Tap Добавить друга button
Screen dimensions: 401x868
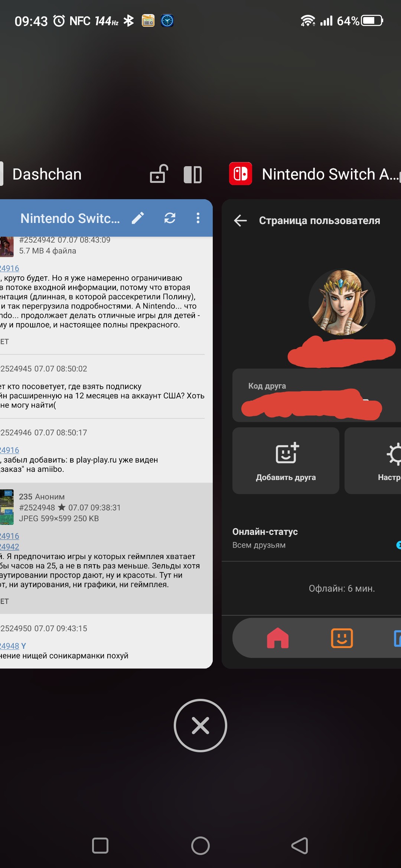[x=286, y=461]
